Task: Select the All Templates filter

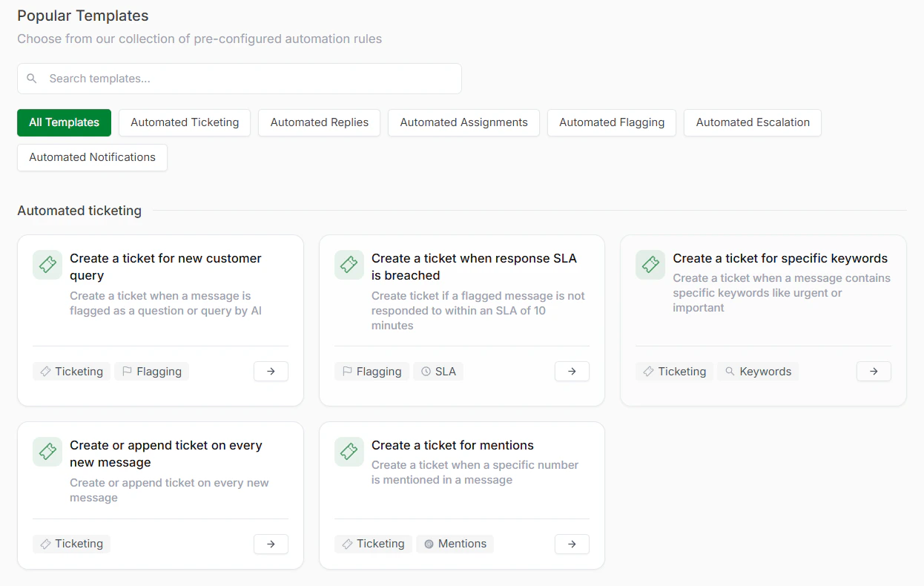Action: point(64,122)
